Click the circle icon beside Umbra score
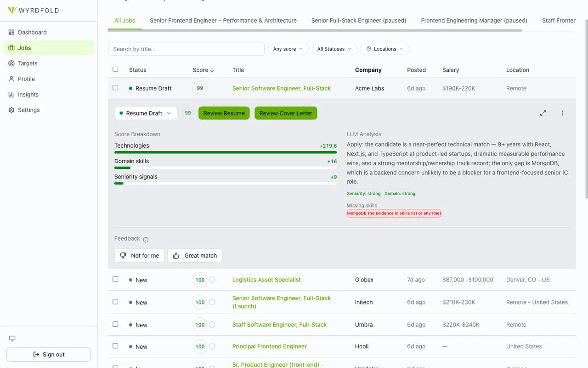Screen dimensions: 588x368 (212, 325)
